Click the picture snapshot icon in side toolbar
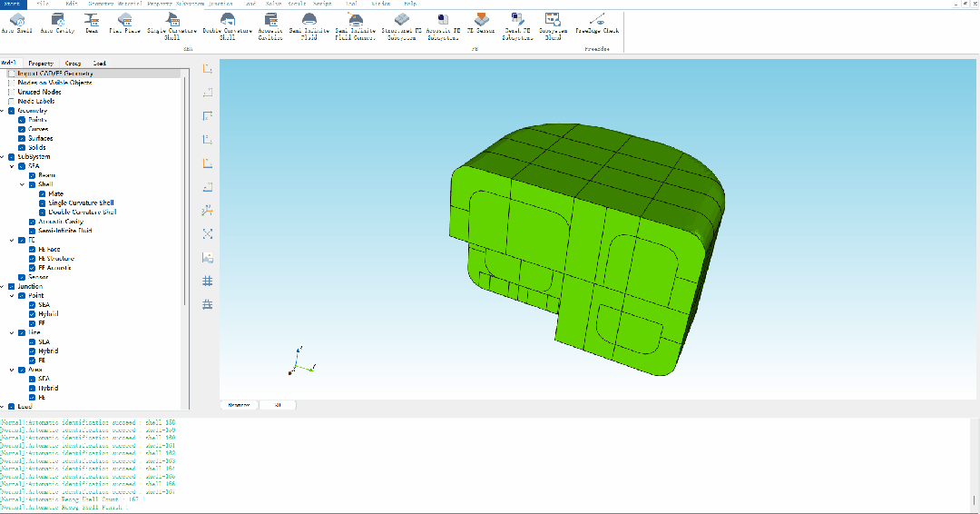 coord(208,258)
